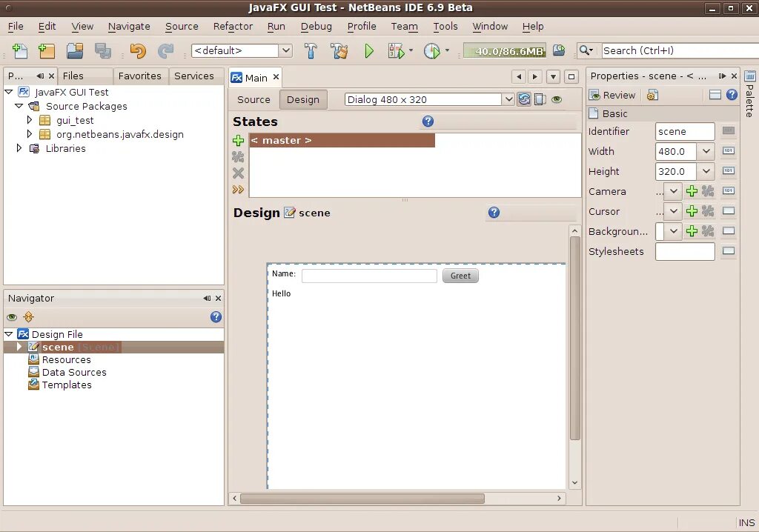
Task: Switch to the Services tab
Action: click(194, 76)
